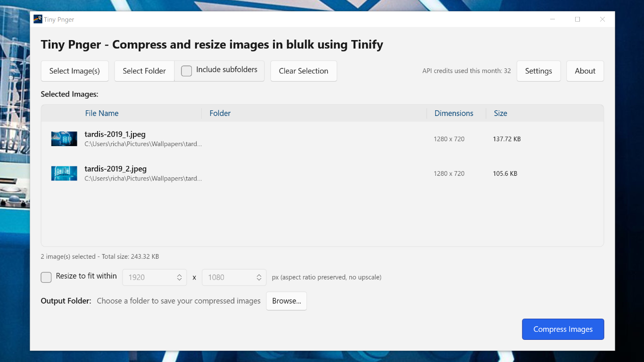The height and width of the screenshot is (362, 644).
Task: Click the total size summary text
Action: [100, 257]
